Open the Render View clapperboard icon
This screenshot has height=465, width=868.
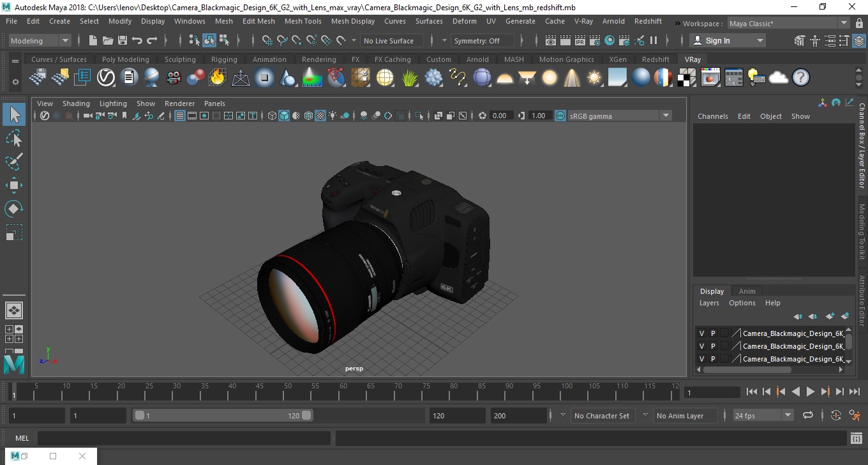(551, 40)
